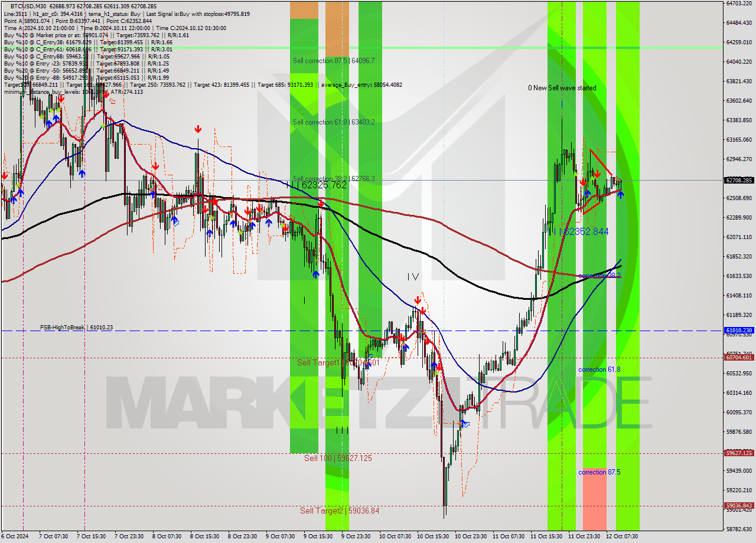Viewport: 756px width, 543px height.
Task: Click the red 59627.125 price tag on axis
Action: (x=739, y=453)
